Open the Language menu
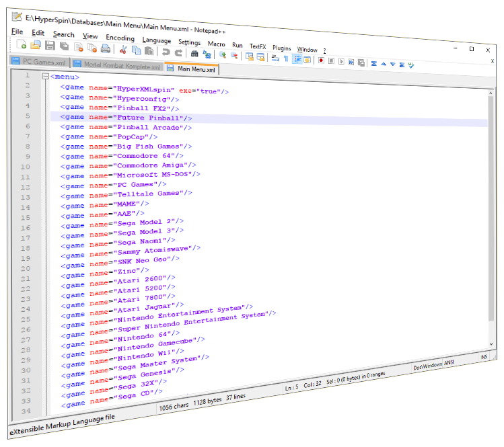The width and height of the screenshot is (504, 447). pos(157,40)
